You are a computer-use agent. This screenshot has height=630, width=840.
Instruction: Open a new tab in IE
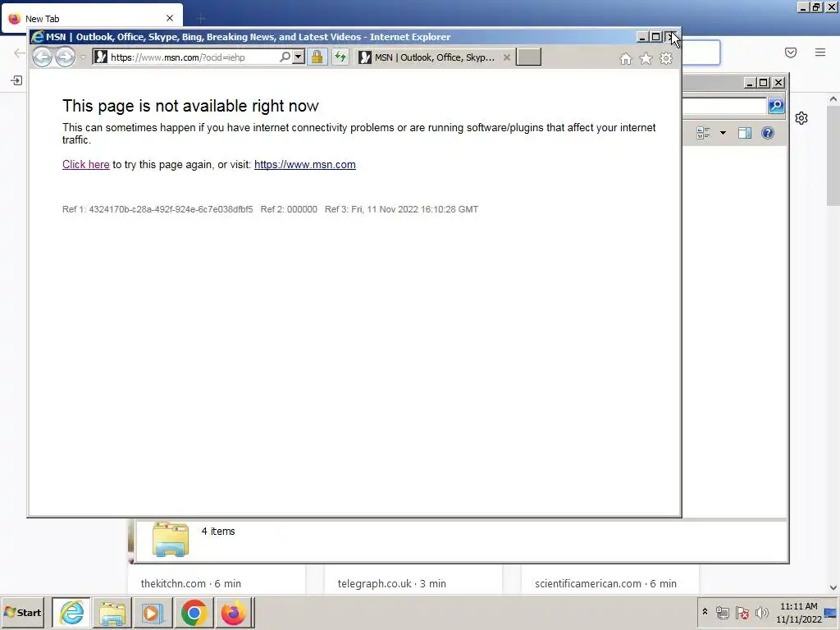point(528,57)
